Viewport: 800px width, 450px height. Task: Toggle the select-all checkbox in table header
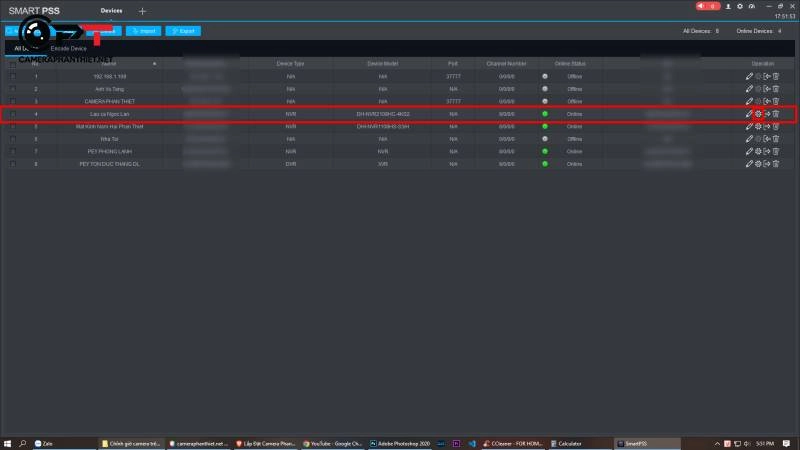click(13, 63)
